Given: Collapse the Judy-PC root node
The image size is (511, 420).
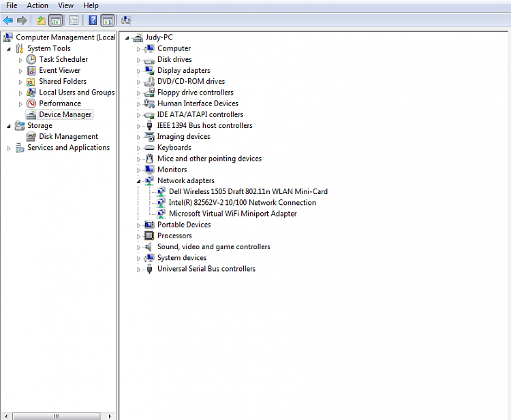Looking at the screenshot, I should click(127, 38).
